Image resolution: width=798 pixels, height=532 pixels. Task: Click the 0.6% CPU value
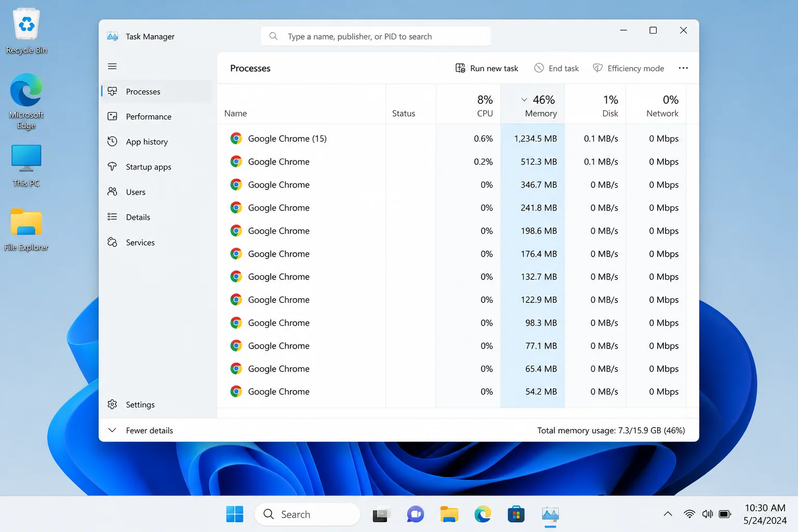point(483,139)
